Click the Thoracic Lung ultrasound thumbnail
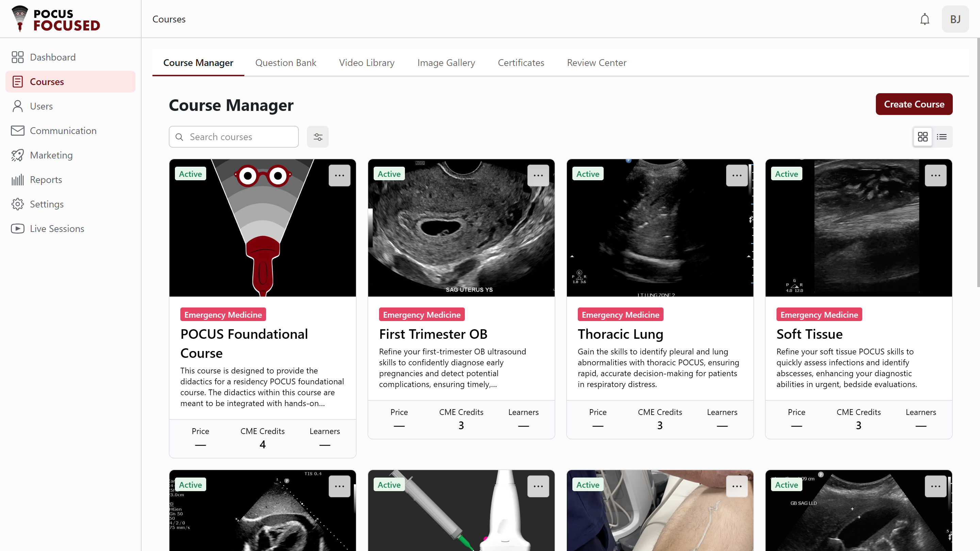Image resolution: width=980 pixels, height=551 pixels. 660,228
